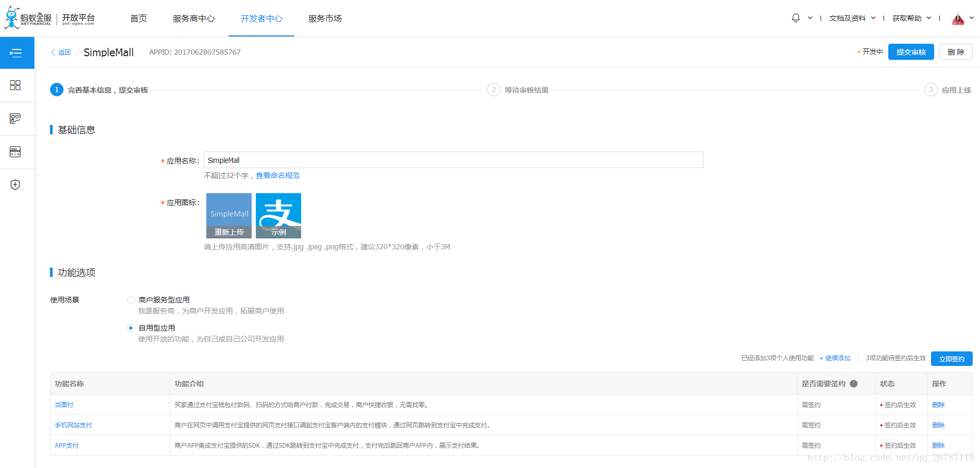
Task: Open 服务商中心 tab
Action: coord(194,19)
